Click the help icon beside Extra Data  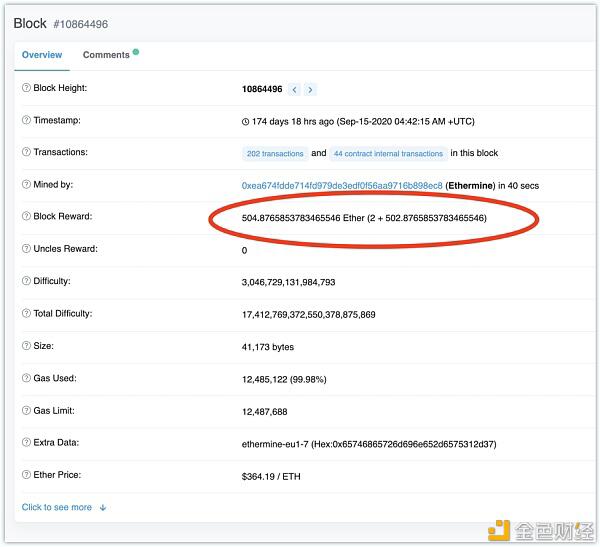point(26,442)
